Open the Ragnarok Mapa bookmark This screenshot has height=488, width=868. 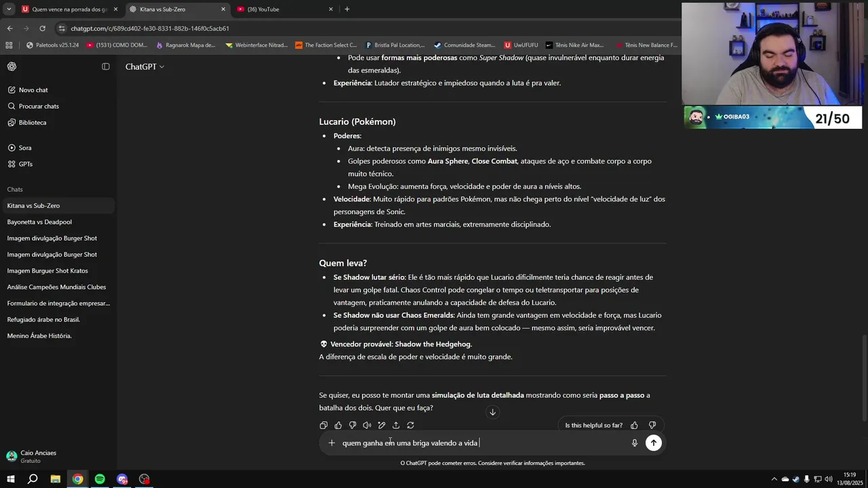click(x=186, y=45)
